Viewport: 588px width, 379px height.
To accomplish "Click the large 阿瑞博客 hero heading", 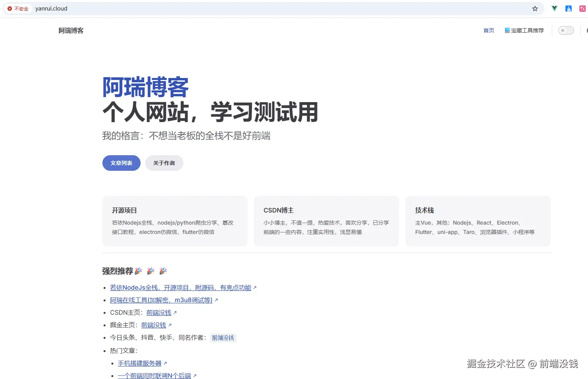I will (146, 87).
